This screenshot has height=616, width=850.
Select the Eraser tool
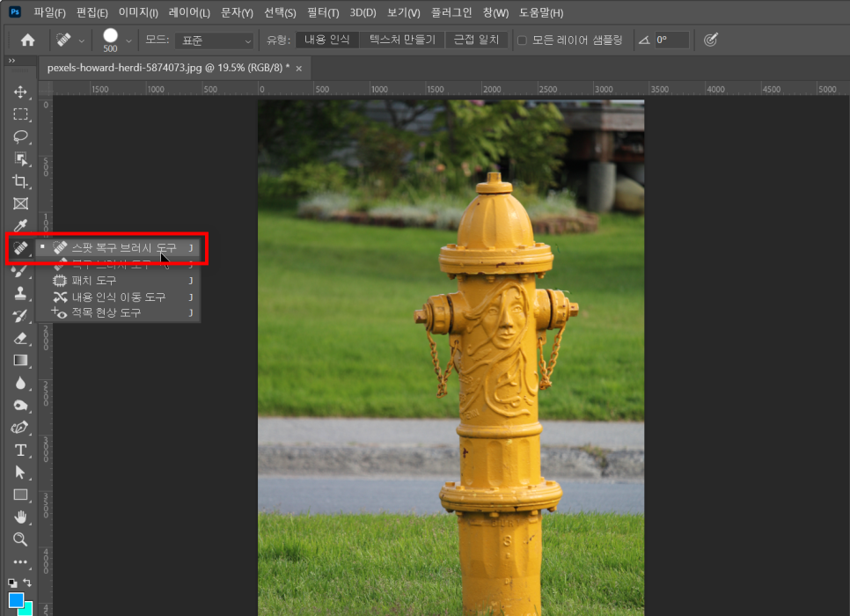click(x=20, y=339)
